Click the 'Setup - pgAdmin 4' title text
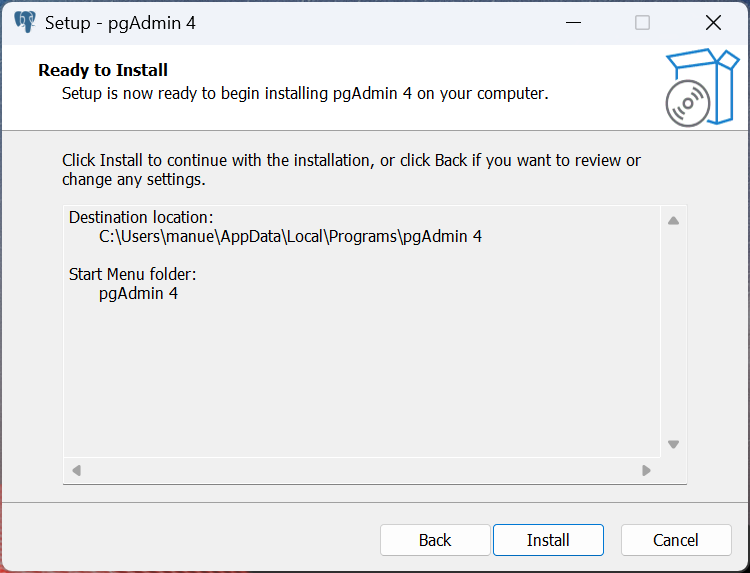 120,22
